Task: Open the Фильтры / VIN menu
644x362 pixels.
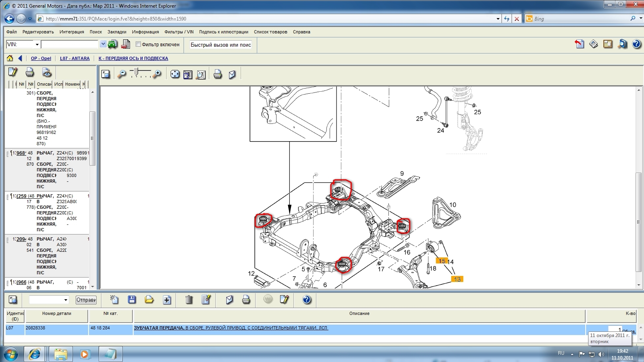Action: click(179, 32)
